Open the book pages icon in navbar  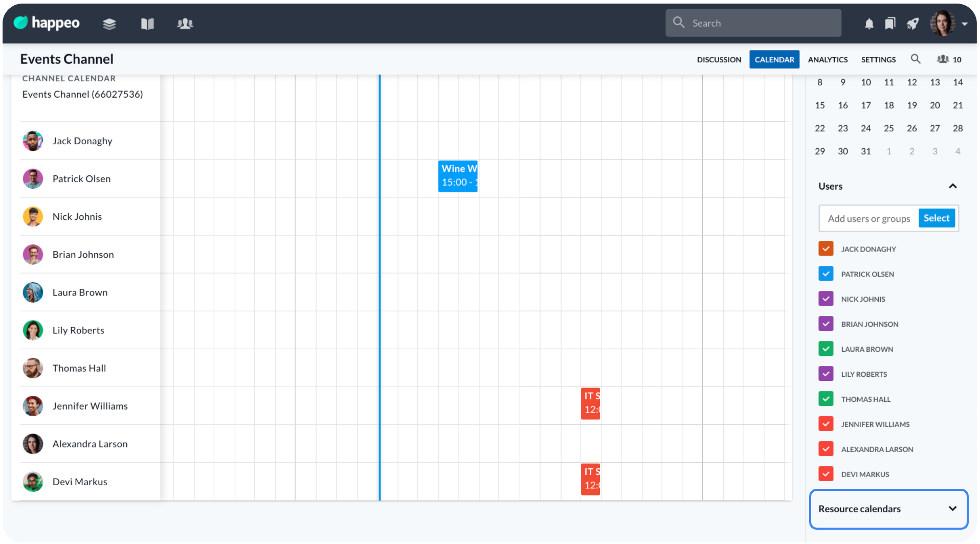[x=147, y=24]
